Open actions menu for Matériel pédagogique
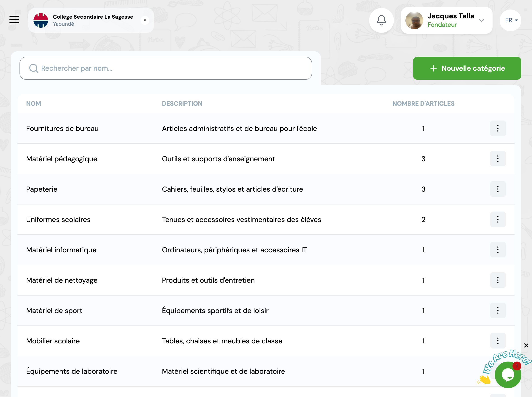The image size is (532, 397). tap(498, 159)
